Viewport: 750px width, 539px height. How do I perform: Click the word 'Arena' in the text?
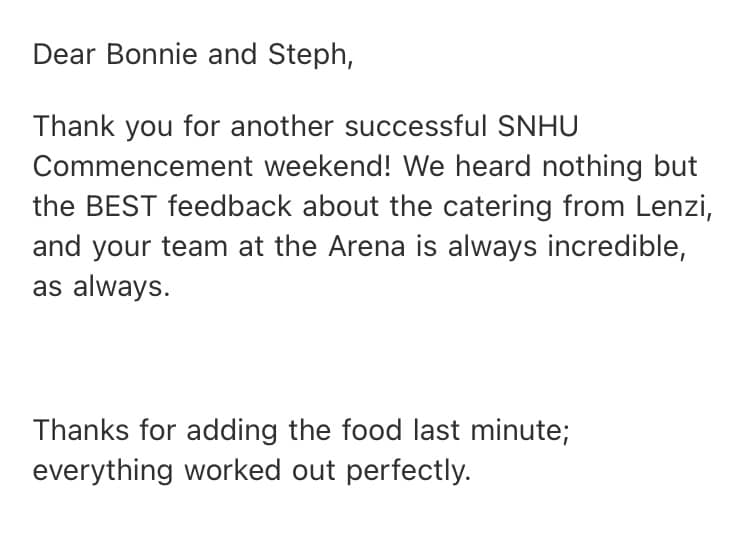367,247
